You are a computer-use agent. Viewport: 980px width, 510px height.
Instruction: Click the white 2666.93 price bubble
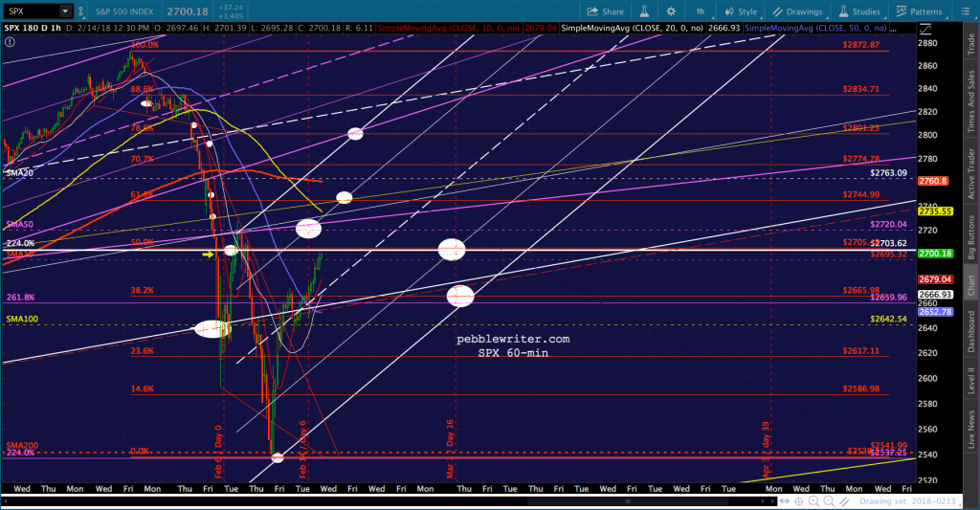point(935,295)
